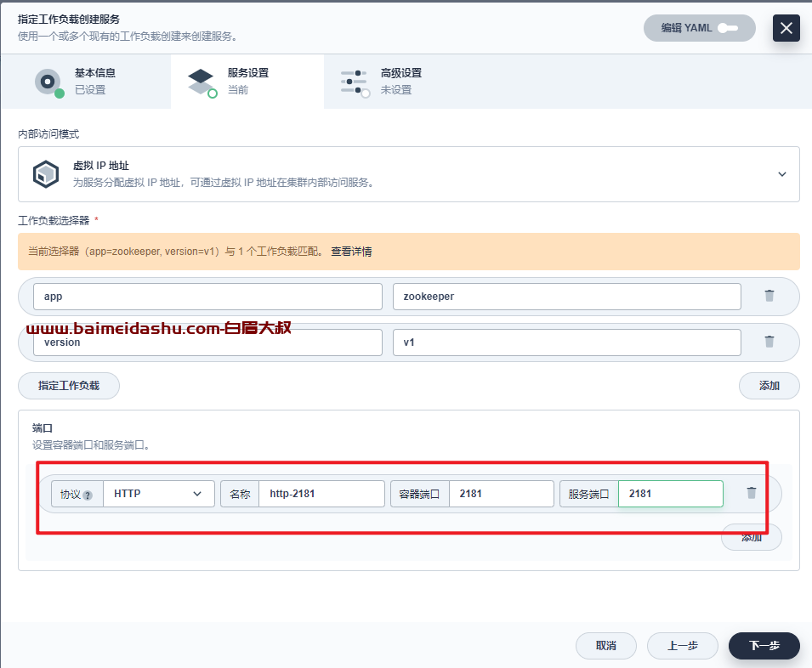
Task: Edit the port name field 'http-2181'
Action: (321, 494)
